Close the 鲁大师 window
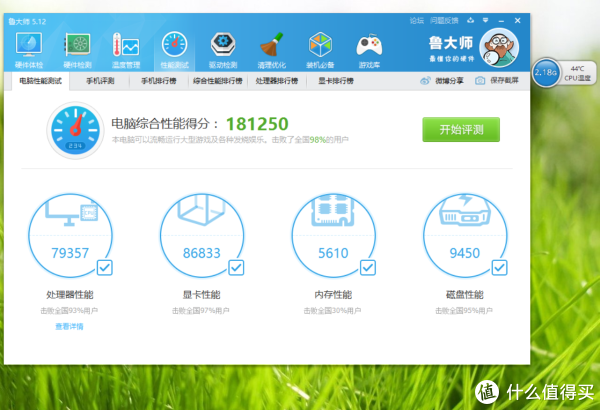Image resolution: width=600 pixels, height=410 pixels. click(x=517, y=20)
